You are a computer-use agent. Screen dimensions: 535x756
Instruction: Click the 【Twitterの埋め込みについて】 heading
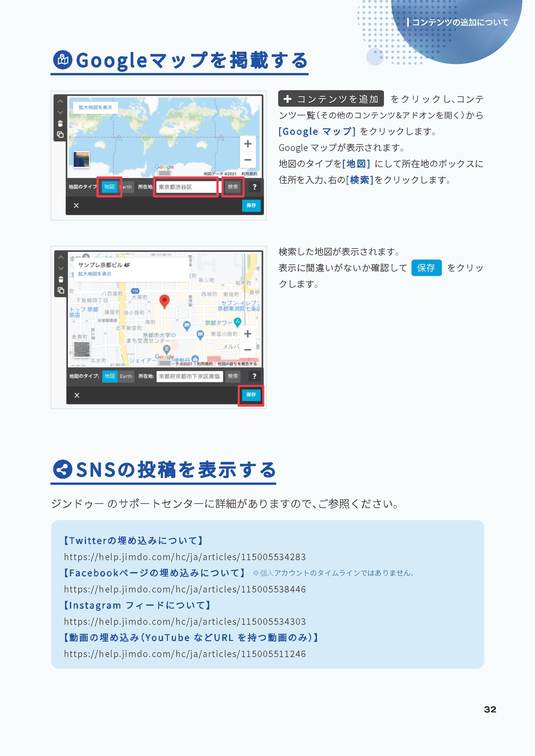[133, 541]
